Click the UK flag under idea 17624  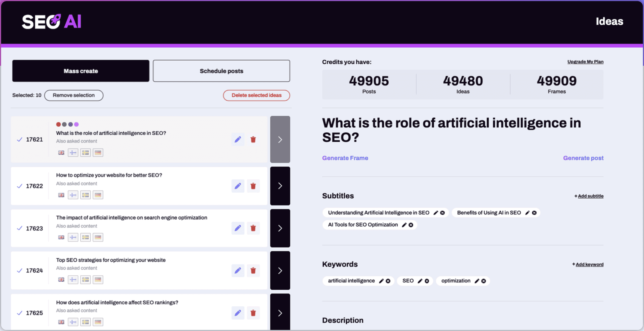coord(61,280)
